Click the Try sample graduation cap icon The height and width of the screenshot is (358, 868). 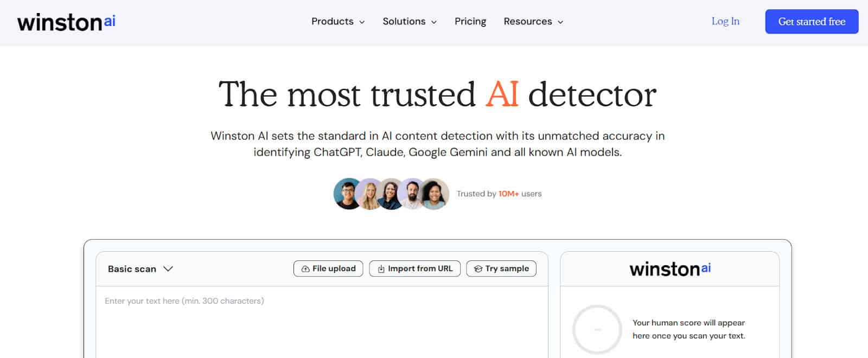(x=478, y=269)
